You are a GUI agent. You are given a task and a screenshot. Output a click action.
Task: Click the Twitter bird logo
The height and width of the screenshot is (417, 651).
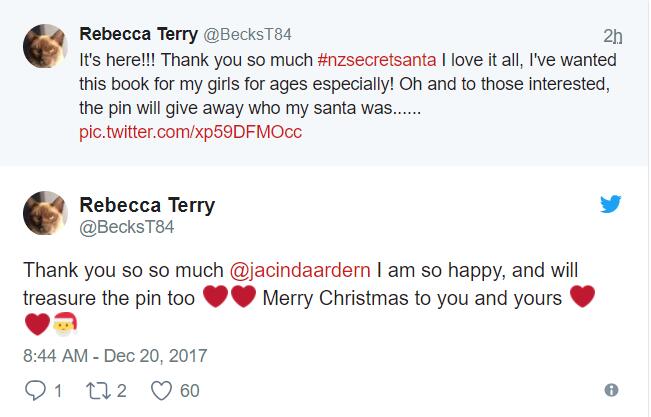click(611, 204)
